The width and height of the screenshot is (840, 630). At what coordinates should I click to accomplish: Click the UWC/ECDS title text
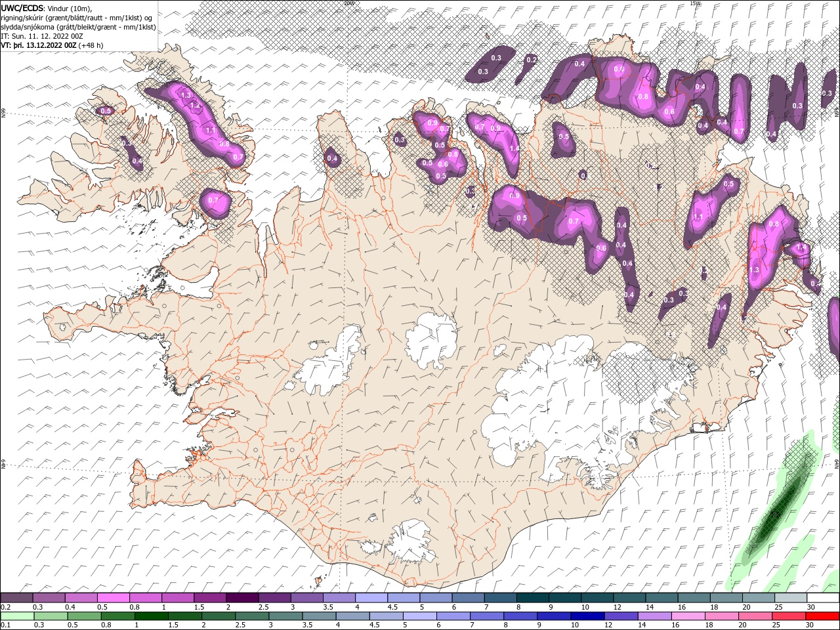point(22,8)
